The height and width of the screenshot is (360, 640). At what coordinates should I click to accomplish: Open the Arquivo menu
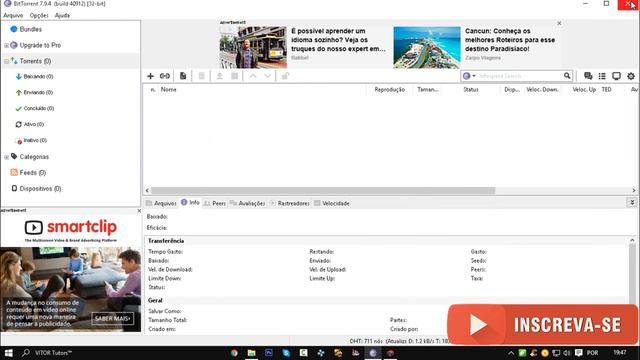tap(13, 16)
